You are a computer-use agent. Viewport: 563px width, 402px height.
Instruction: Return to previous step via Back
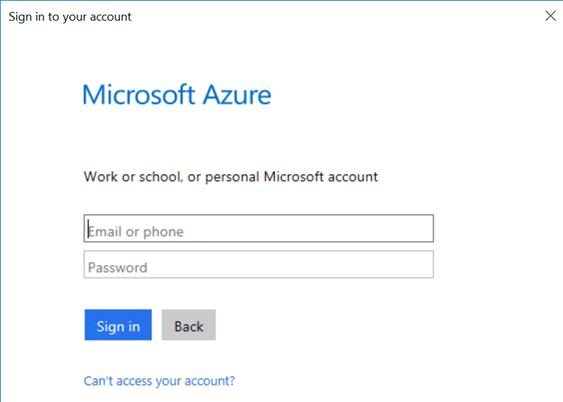[x=189, y=325]
